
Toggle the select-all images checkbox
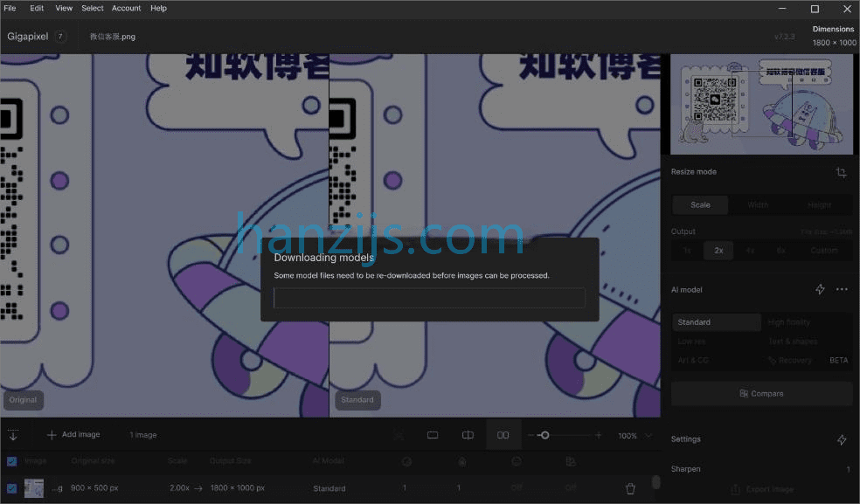tap(11, 461)
